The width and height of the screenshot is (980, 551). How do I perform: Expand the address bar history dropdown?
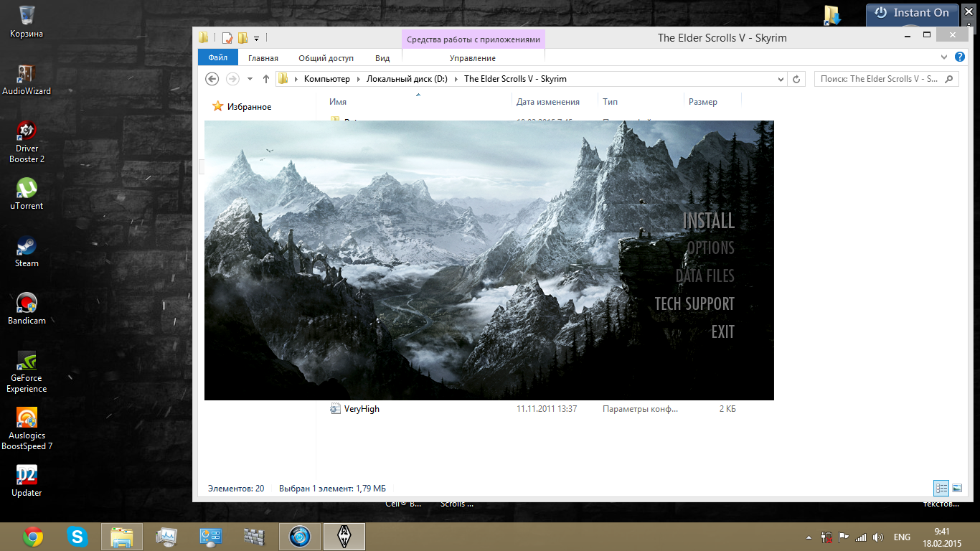click(x=780, y=79)
